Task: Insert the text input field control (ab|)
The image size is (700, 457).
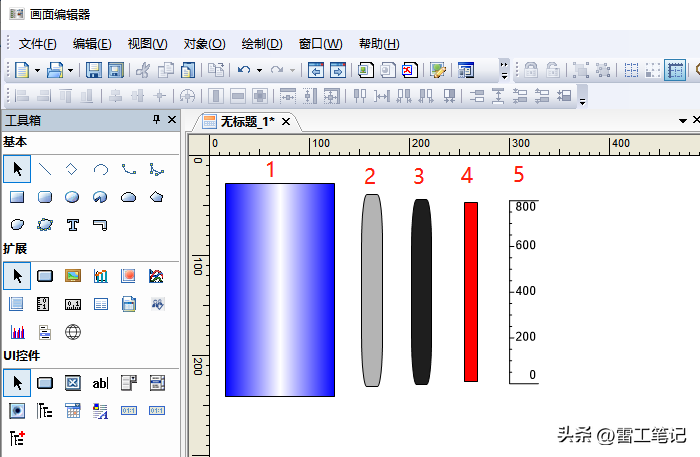Action: coord(100,382)
